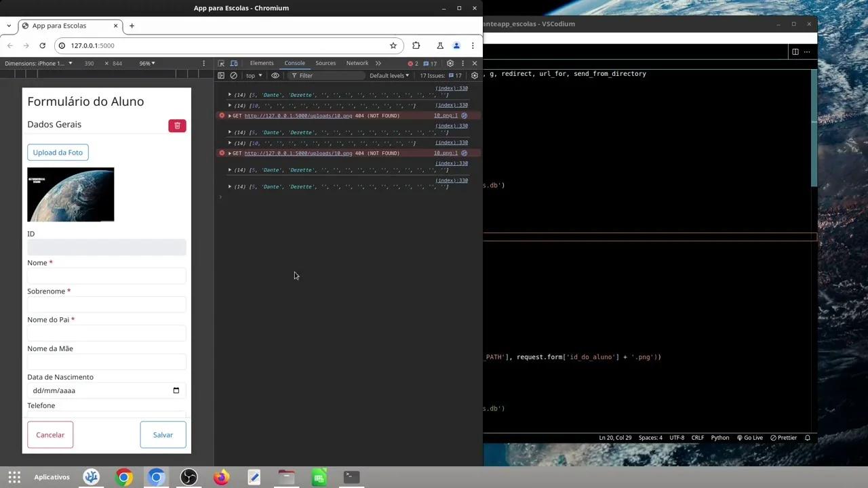Open the Network tab
The width and height of the screenshot is (868, 488).
click(357, 63)
